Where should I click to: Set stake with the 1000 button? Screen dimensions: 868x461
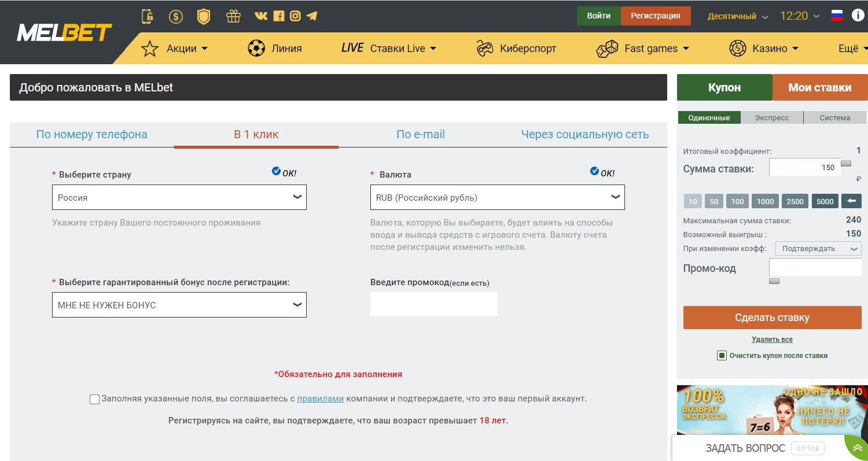(765, 201)
